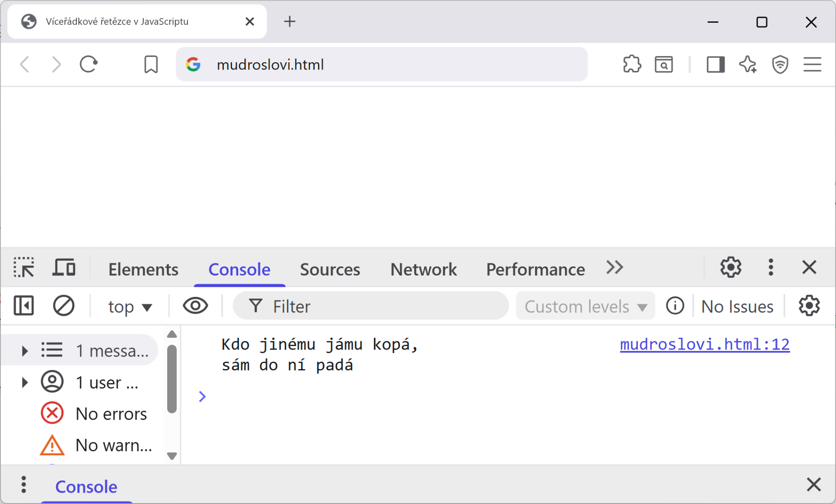Create a live expression with the eye icon

click(196, 306)
